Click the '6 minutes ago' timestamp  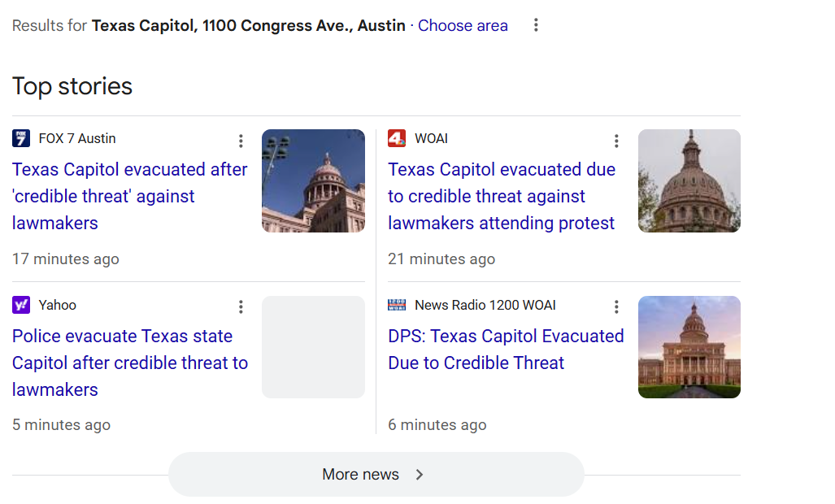(437, 425)
